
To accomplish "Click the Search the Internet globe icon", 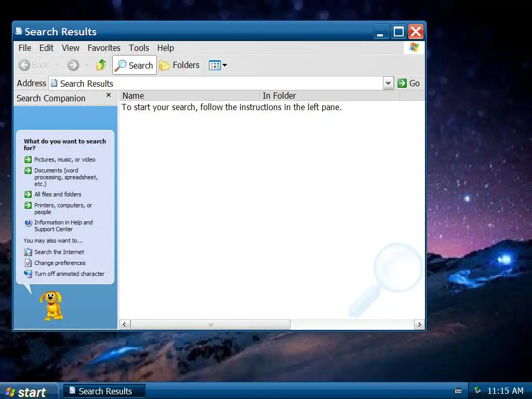I will tap(28, 252).
